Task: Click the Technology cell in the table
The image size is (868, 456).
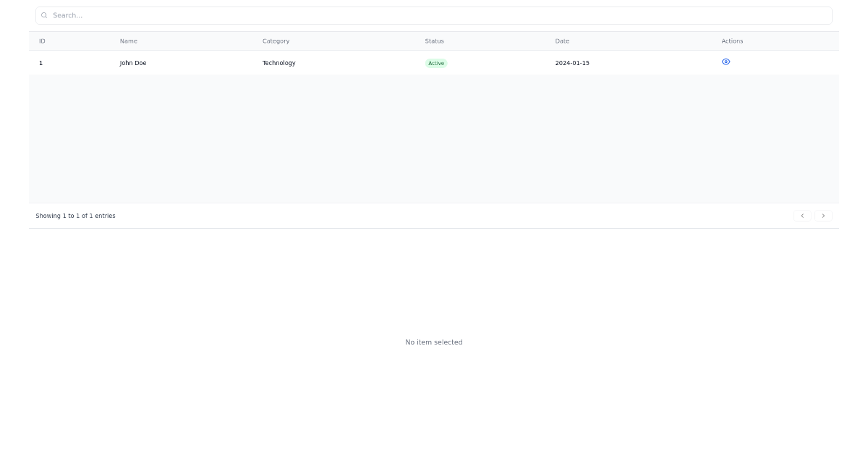Action: click(278, 63)
